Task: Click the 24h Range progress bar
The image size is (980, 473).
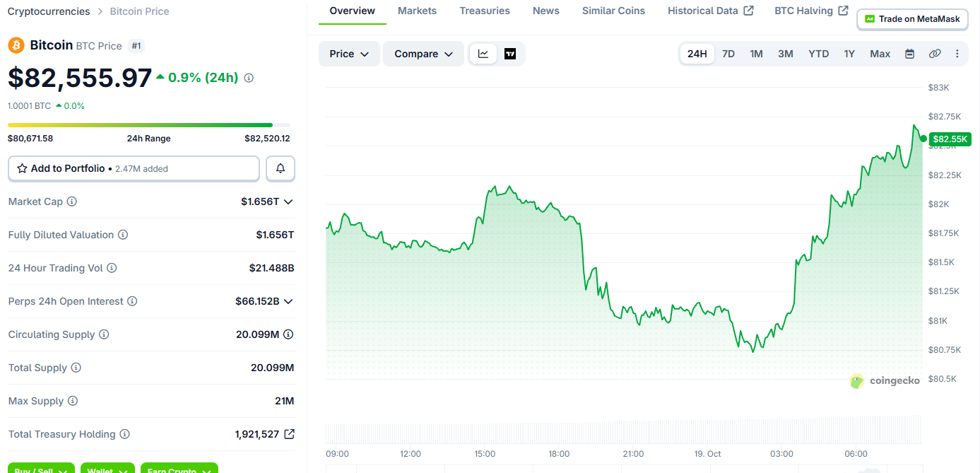Action: click(x=148, y=125)
